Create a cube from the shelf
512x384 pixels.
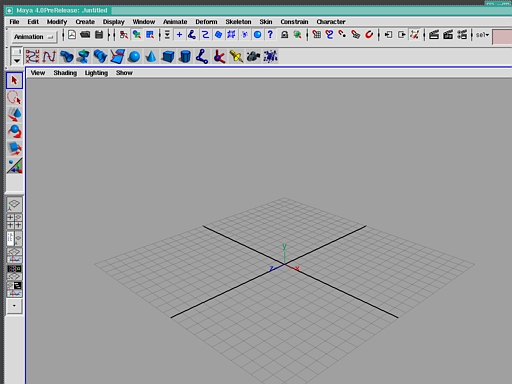(x=168, y=56)
